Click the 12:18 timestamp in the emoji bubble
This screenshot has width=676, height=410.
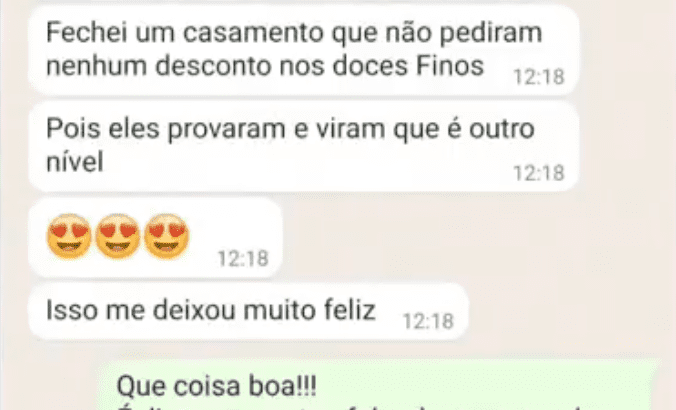coord(243,259)
